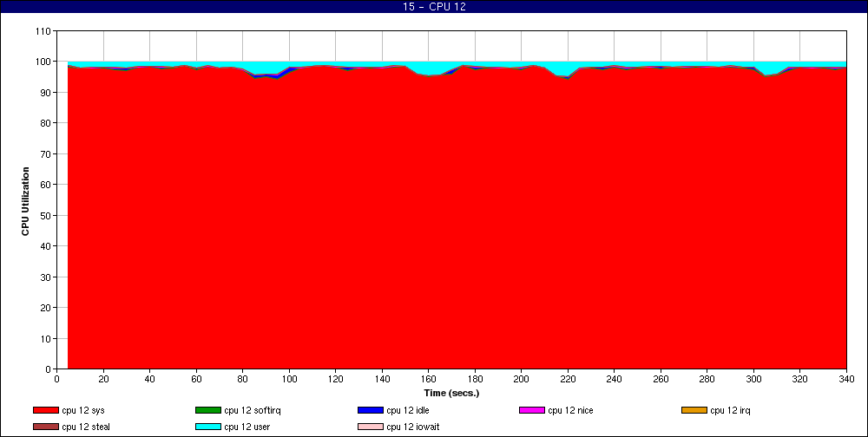Click the magenta cpu 12 nice legend swatch
Screen dimensions: 868x437
532,410
